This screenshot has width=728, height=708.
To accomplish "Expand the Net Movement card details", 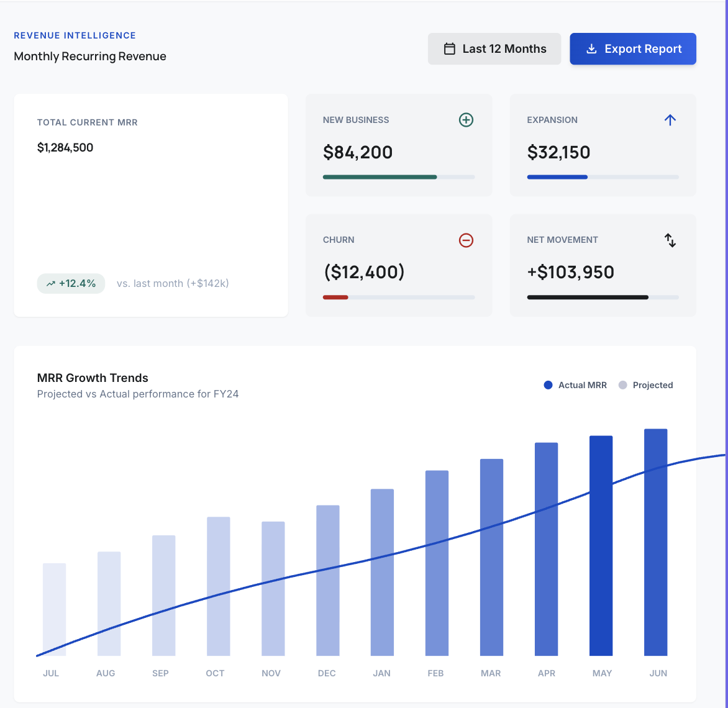I will tap(603, 265).
